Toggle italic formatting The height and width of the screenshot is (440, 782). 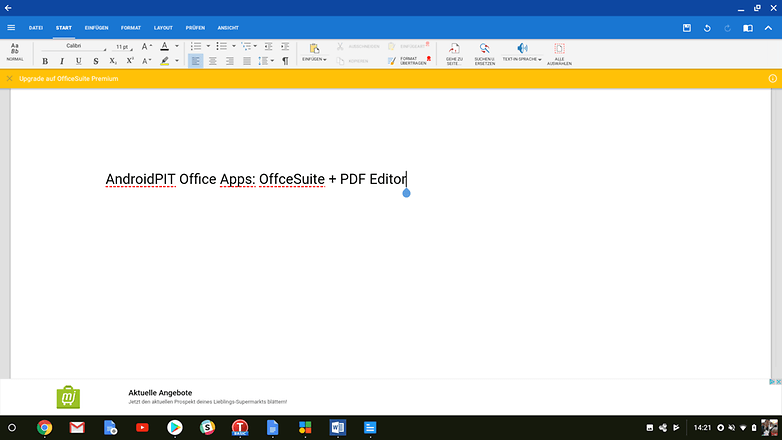62,61
